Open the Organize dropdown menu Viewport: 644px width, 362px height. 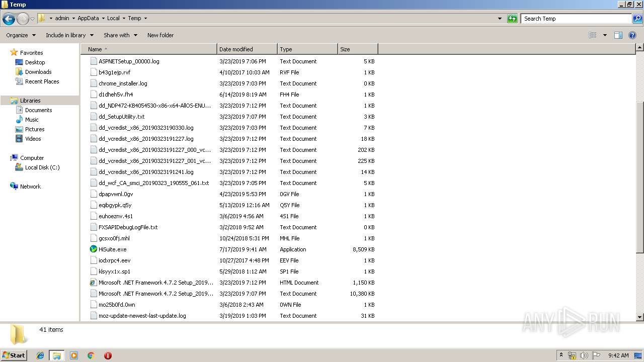click(x=21, y=35)
